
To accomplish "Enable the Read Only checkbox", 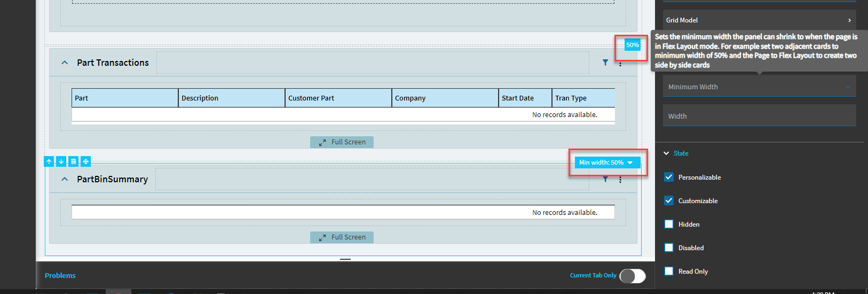I will click(669, 271).
